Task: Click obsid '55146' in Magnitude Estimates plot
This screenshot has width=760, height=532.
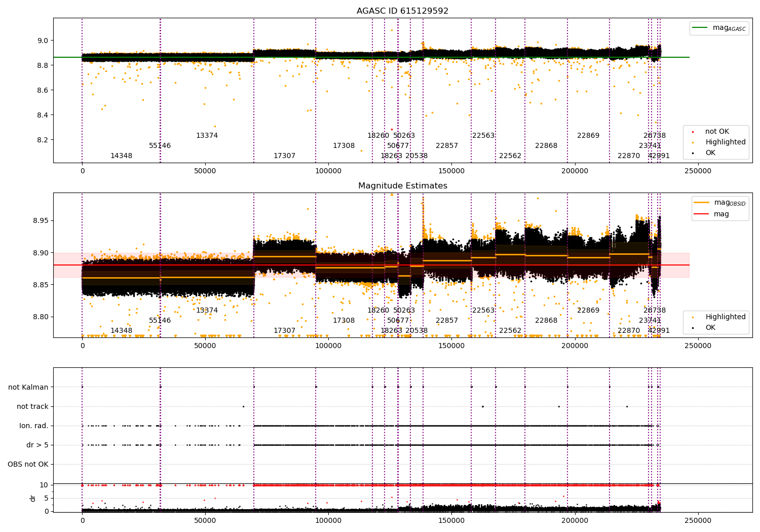Action: coord(160,321)
